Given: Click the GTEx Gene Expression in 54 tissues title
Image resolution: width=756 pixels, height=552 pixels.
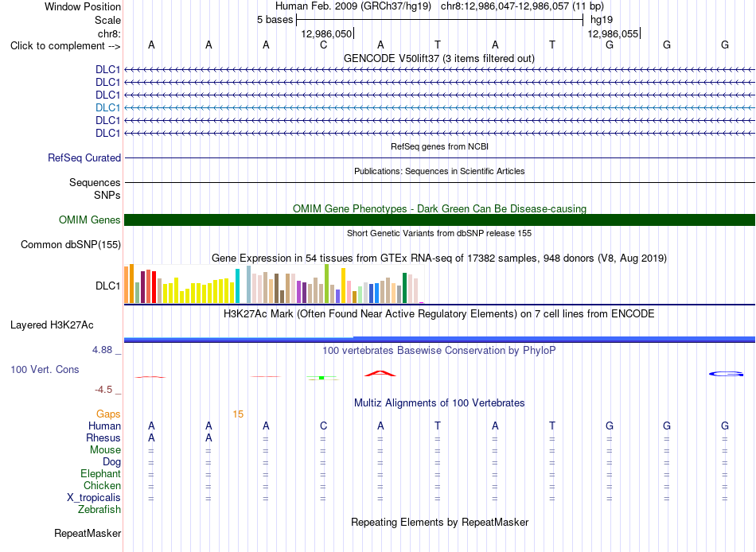Looking at the screenshot, I should pyautogui.click(x=439, y=258).
